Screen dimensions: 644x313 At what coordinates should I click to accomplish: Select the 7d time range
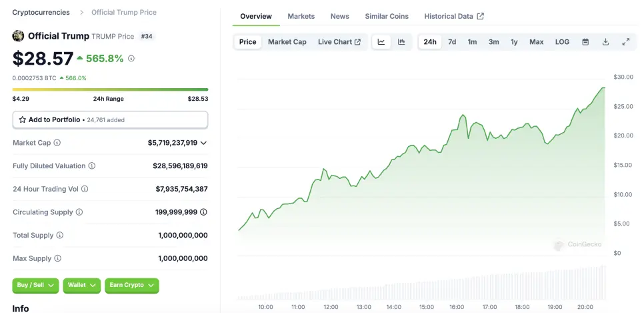tap(452, 42)
